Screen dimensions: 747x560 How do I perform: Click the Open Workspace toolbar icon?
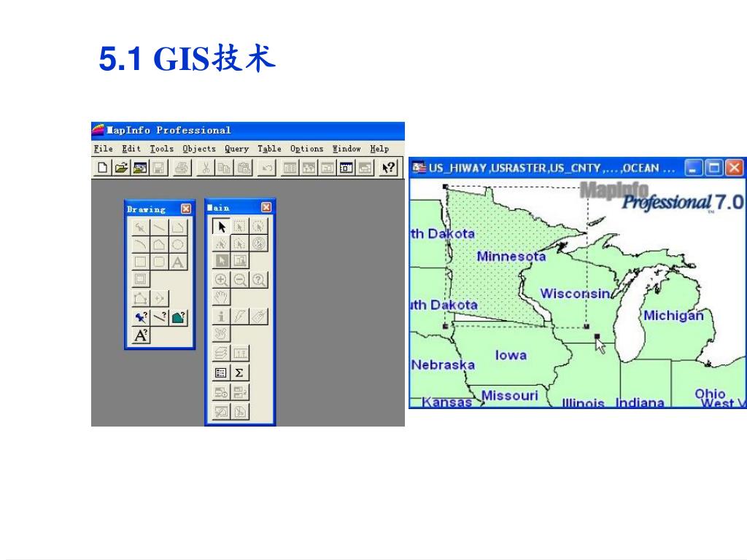140,168
